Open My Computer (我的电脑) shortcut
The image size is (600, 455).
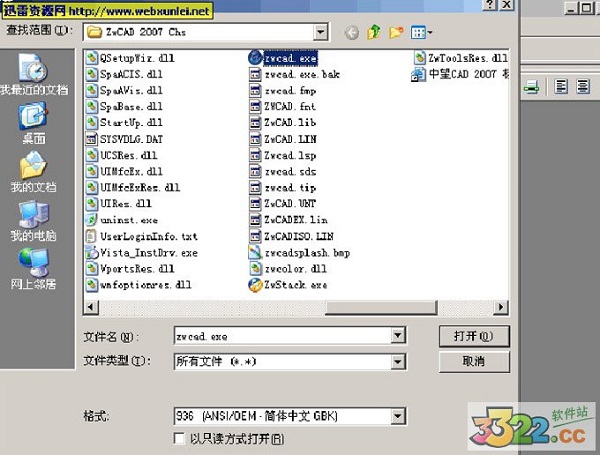(x=34, y=220)
